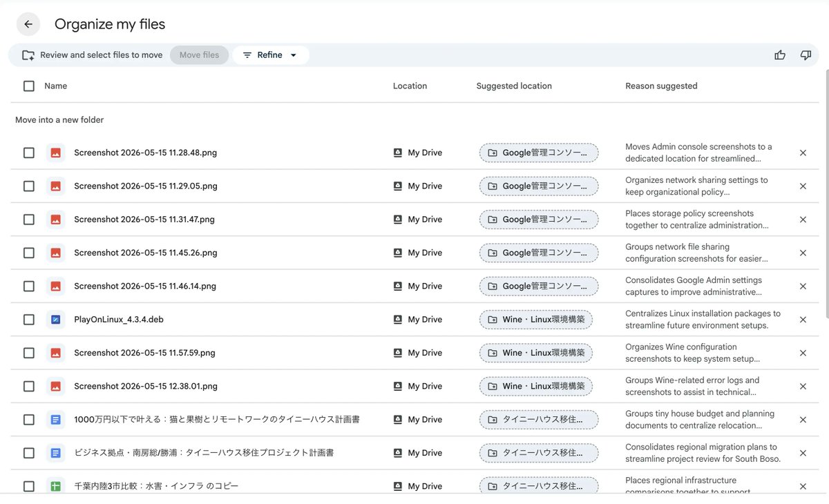Dismiss the suggestion for Screenshot 12.38.01.png
The width and height of the screenshot is (829, 504).
click(803, 386)
